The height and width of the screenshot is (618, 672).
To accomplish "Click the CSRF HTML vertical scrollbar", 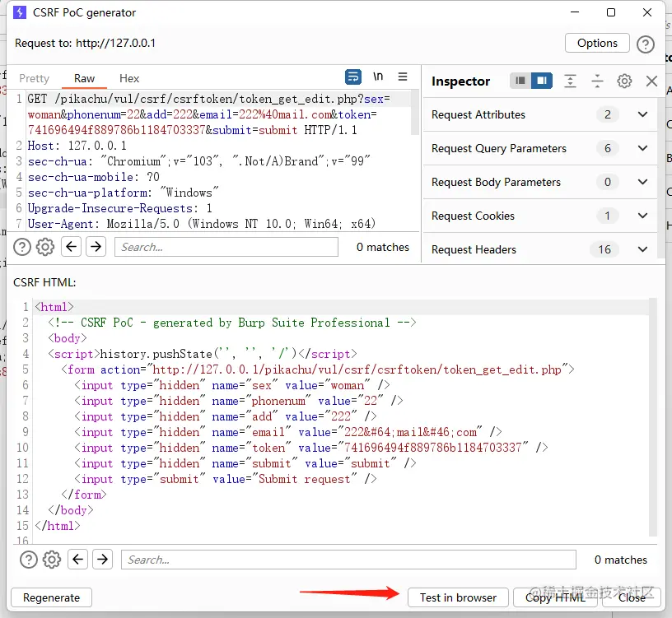I will (x=653, y=417).
